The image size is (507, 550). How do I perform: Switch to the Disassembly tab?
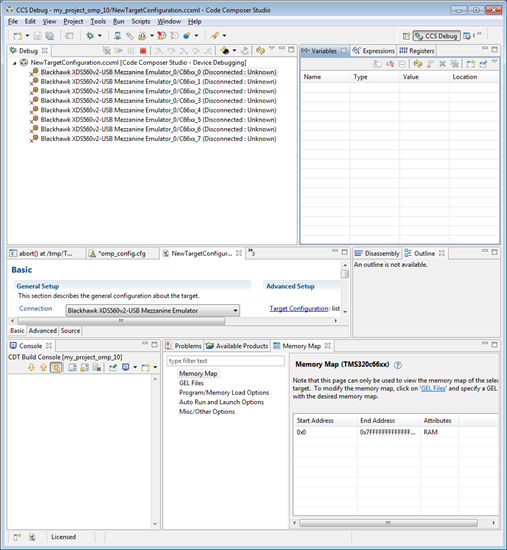tap(377, 253)
